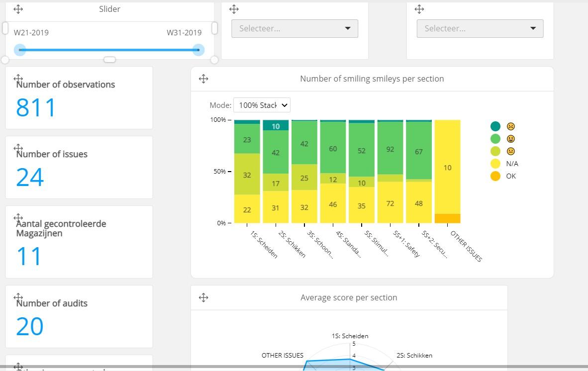
Task: Open the Mode 100% Stack dropdown
Action: (262, 105)
